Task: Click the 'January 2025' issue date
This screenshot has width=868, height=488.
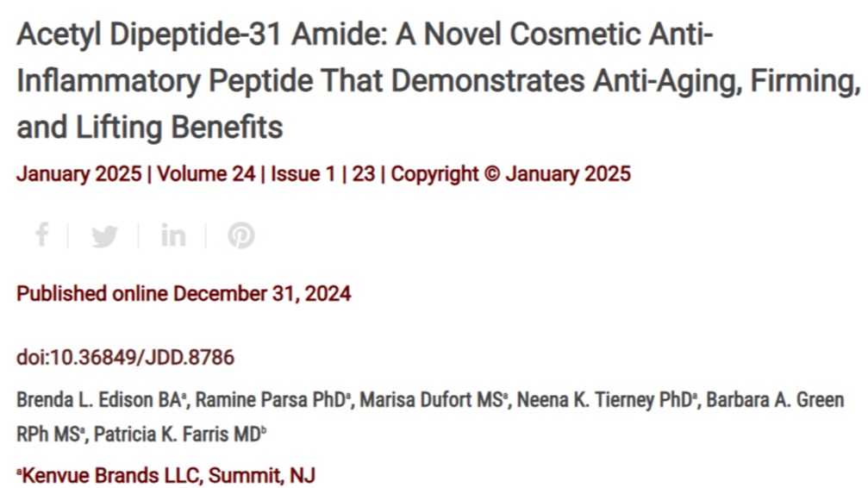Action: [79, 174]
